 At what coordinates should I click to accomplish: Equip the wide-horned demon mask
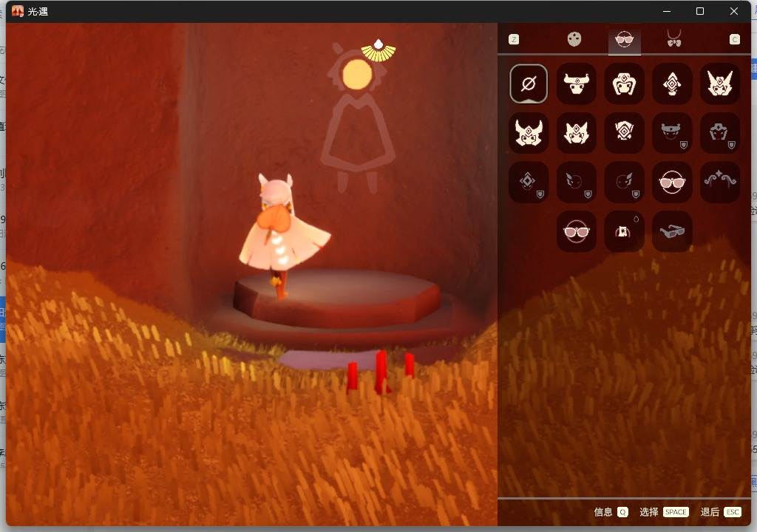point(529,133)
